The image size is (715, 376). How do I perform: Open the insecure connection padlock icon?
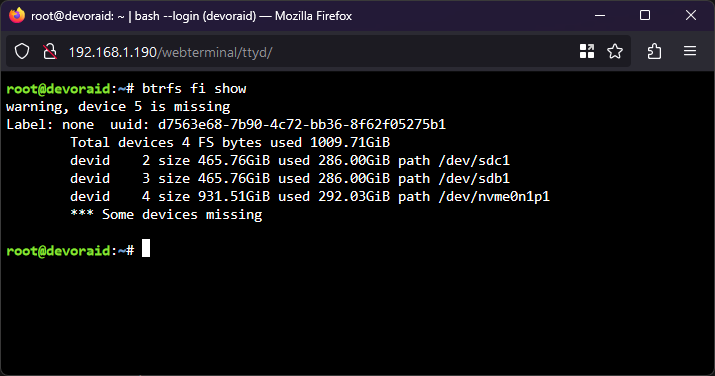pos(50,52)
